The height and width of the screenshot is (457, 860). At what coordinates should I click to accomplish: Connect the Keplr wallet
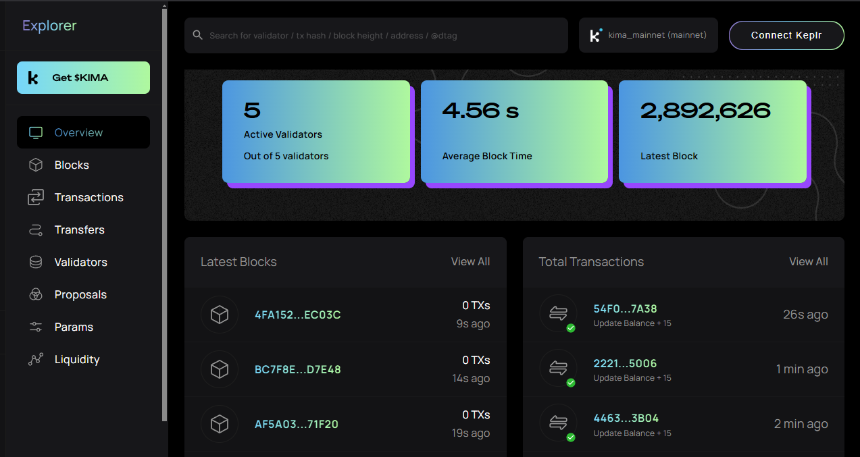(787, 35)
